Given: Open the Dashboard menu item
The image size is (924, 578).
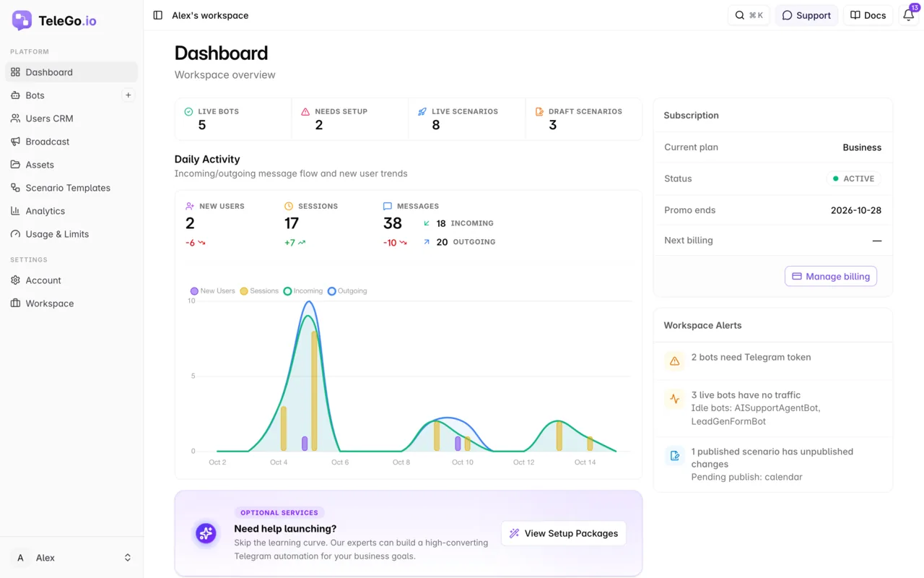Looking at the screenshot, I should click(71, 72).
